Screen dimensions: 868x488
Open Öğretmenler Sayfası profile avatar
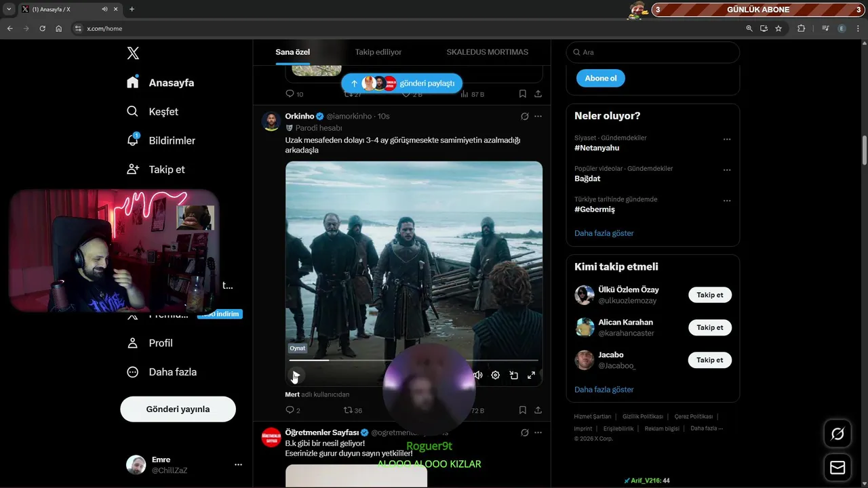[271, 437]
